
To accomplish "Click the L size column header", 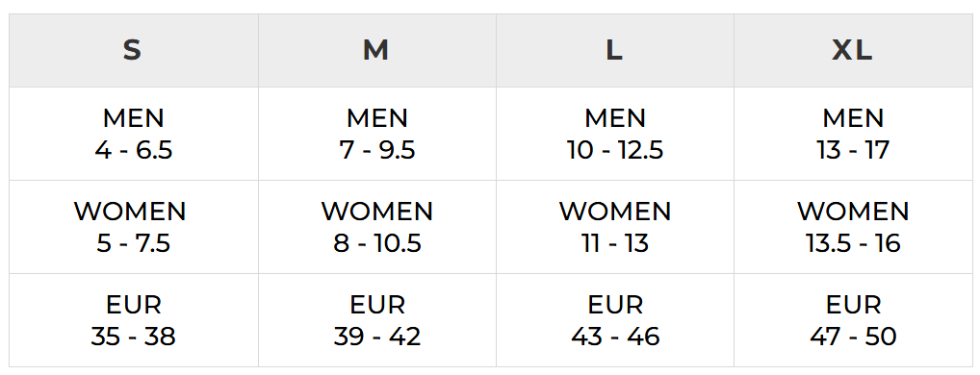I will 615,51.
